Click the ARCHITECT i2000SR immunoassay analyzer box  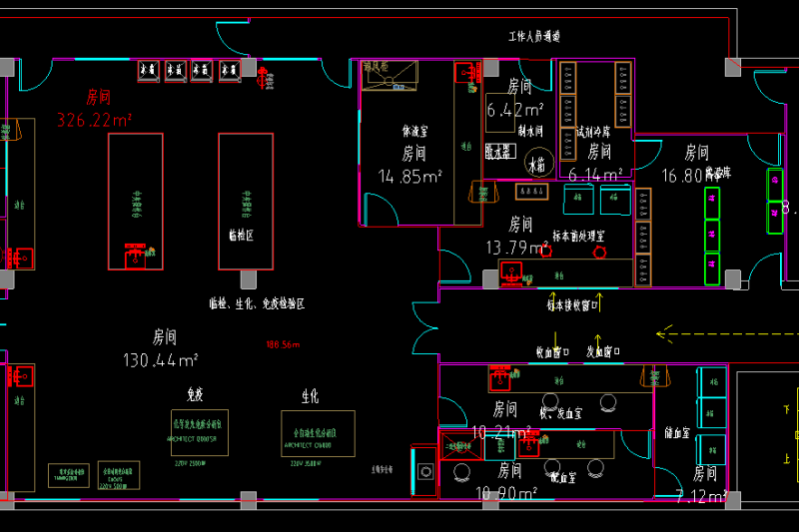pos(200,432)
